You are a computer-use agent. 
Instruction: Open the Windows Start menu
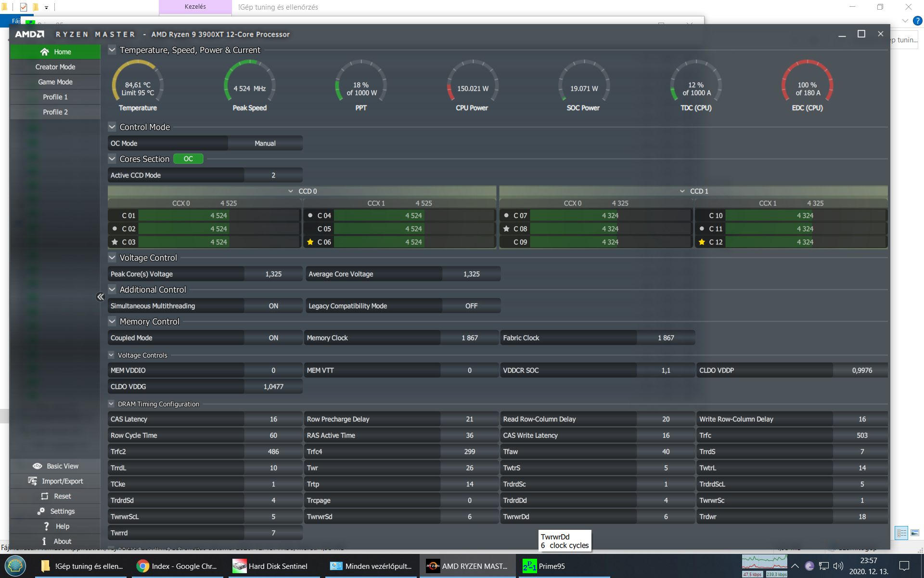[15, 566]
